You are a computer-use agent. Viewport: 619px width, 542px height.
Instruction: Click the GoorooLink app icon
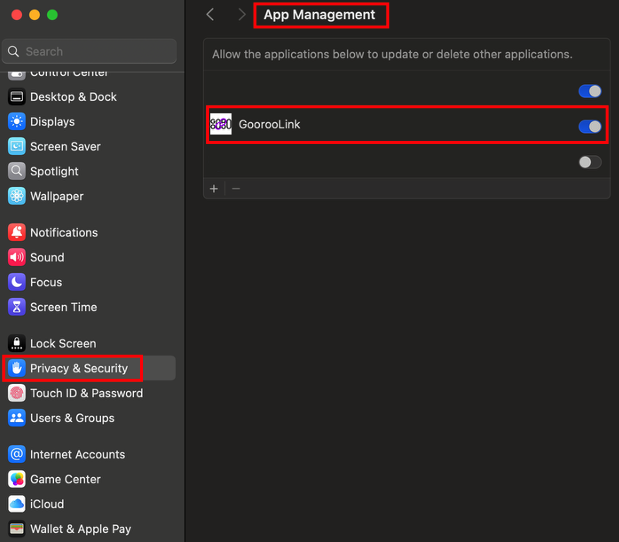pyautogui.click(x=221, y=124)
